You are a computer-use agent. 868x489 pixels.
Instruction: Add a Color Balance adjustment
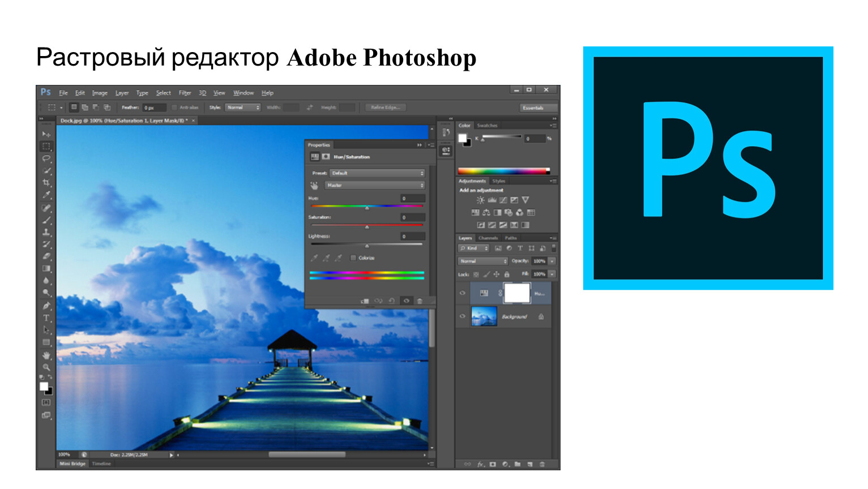(x=486, y=213)
